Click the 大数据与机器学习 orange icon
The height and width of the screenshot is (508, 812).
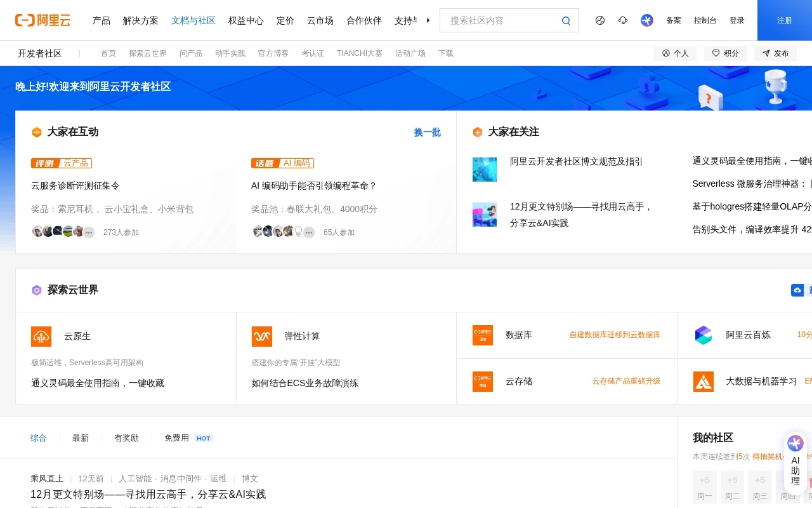click(704, 382)
